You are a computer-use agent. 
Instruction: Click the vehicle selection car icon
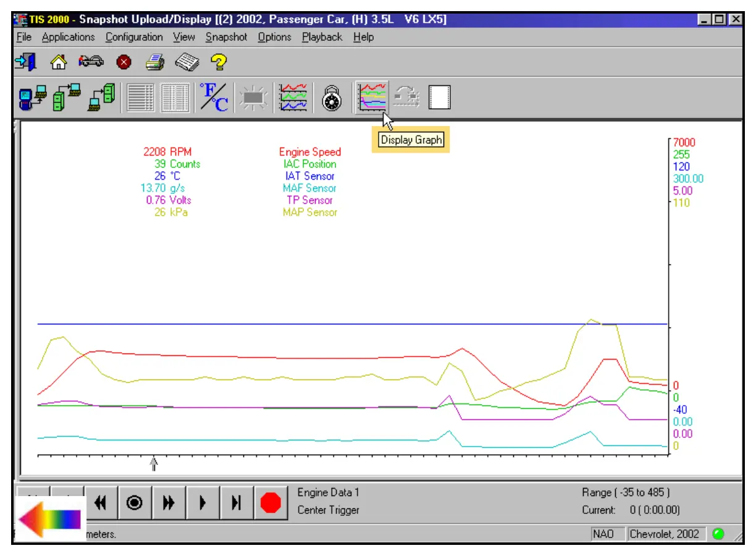click(91, 62)
